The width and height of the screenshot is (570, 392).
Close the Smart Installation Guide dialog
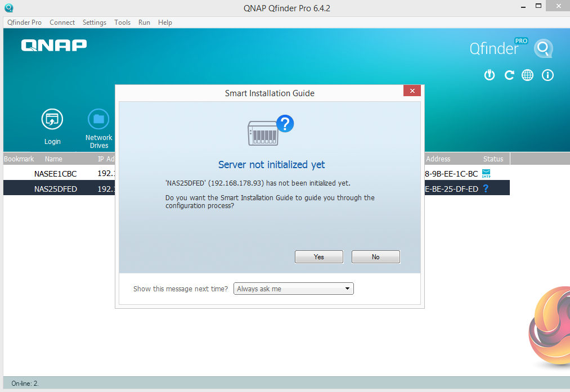coord(412,91)
